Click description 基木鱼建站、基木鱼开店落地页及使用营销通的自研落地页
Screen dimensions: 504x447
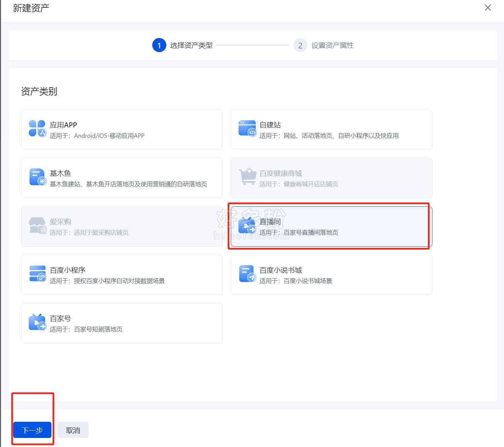coord(128,184)
